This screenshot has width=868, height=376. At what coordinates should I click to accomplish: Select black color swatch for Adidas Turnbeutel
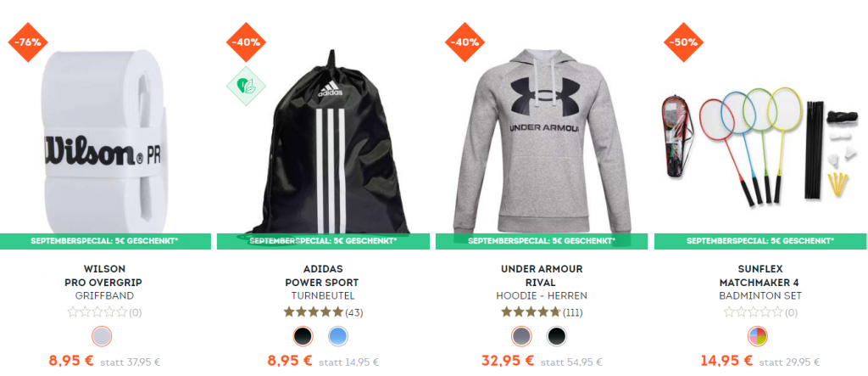[x=303, y=336]
